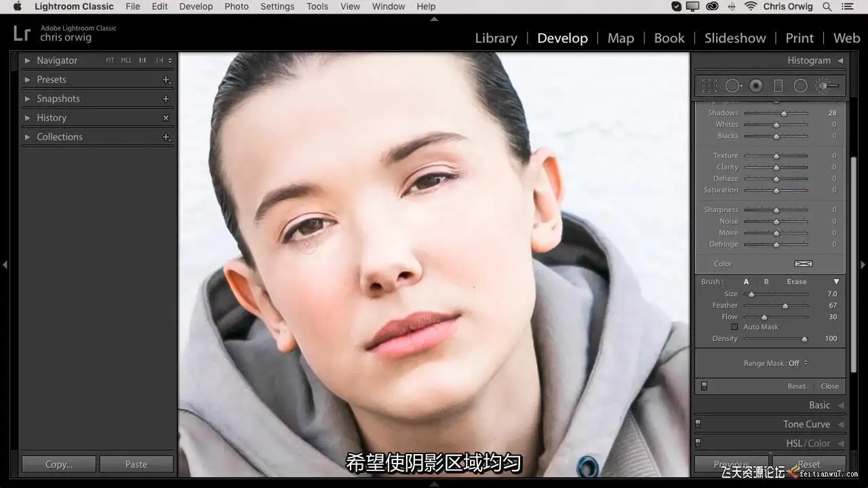Select the Crop Overlay tool
The width and height of the screenshot is (868, 488).
709,86
